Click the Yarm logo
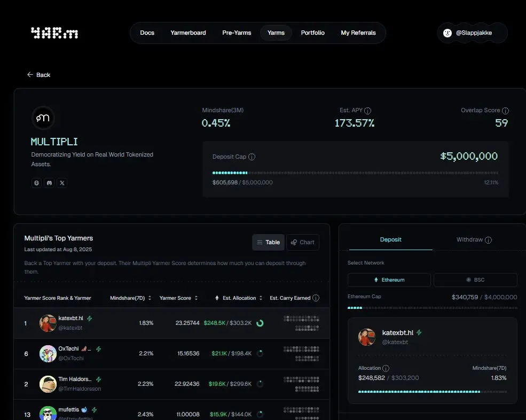 (x=54, y=33)
